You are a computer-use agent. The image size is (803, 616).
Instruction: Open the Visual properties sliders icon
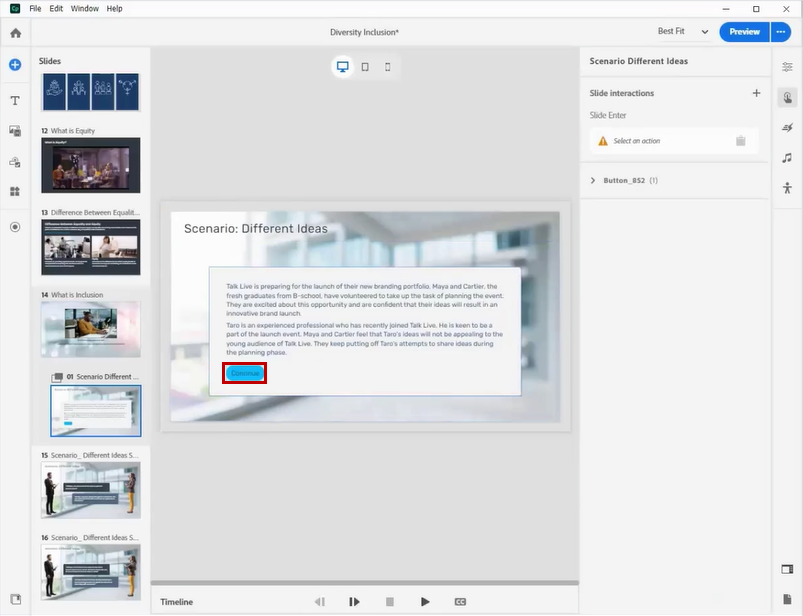click(x=787, y=67)
